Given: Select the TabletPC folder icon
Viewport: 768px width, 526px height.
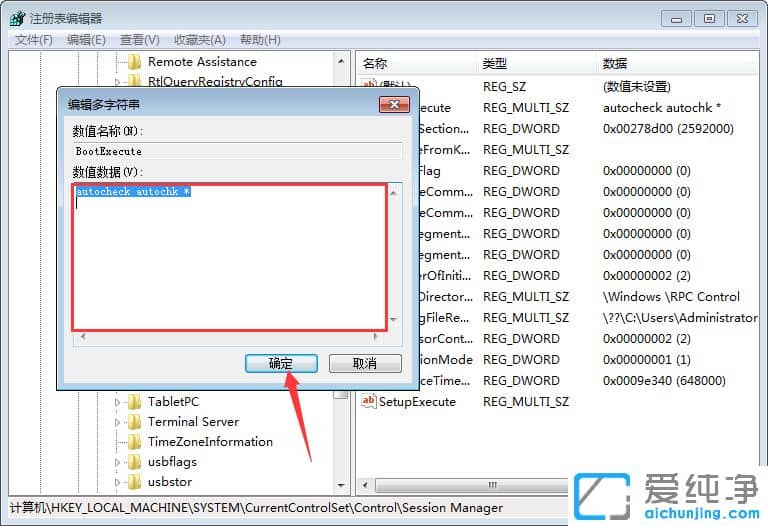Looking at the screenshot, I should point(134,402).
